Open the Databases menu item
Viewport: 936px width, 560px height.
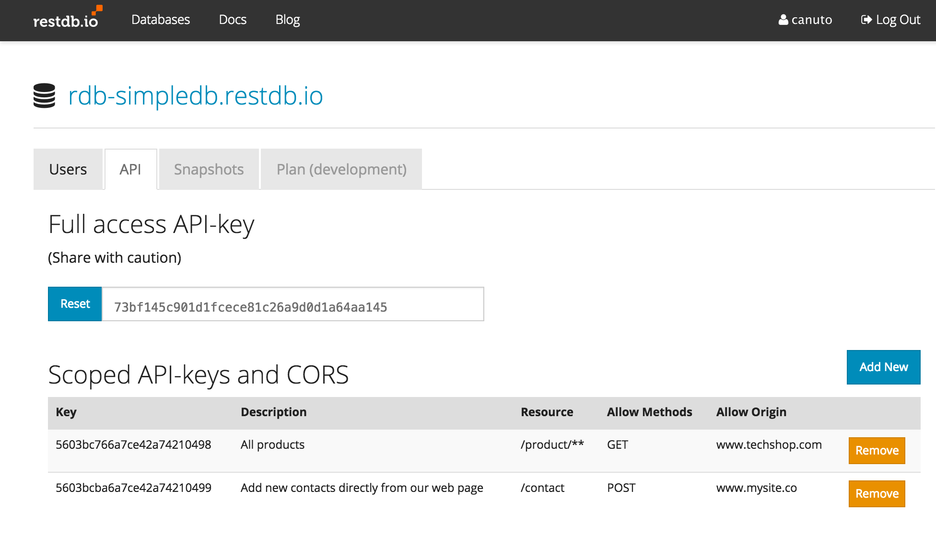pos(161,20)
